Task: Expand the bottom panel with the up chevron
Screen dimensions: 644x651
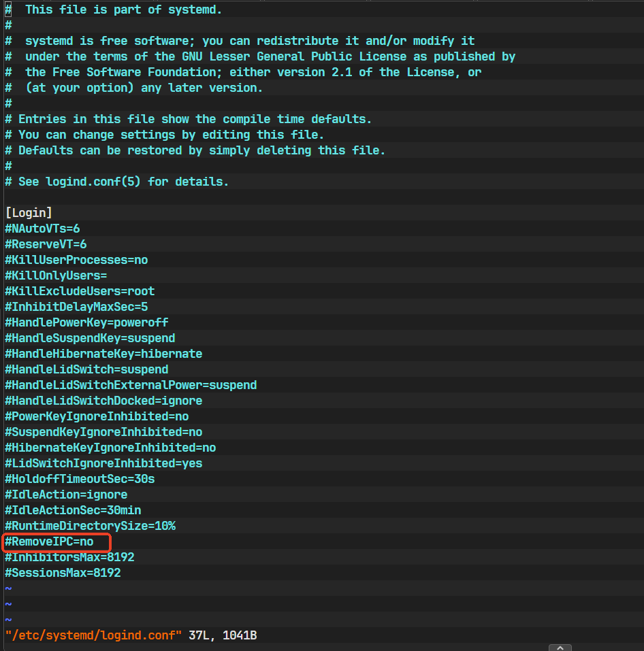Action: coord(560,647)
